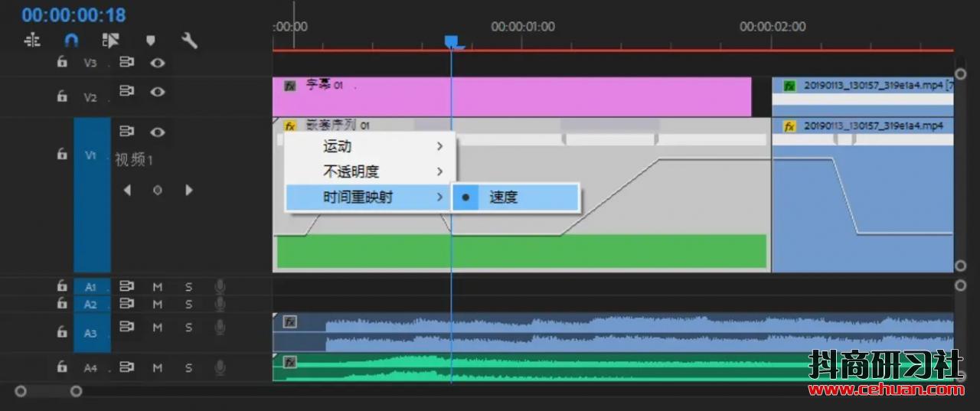Image resolution: width=980 pixels, height=411 pixels.
Task: Click the nest sequence insert icon
Action: click(32, 40)
